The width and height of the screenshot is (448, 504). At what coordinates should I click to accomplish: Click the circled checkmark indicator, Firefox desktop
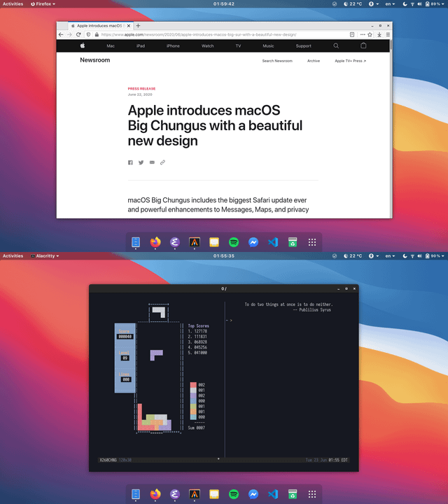point(334,4)
